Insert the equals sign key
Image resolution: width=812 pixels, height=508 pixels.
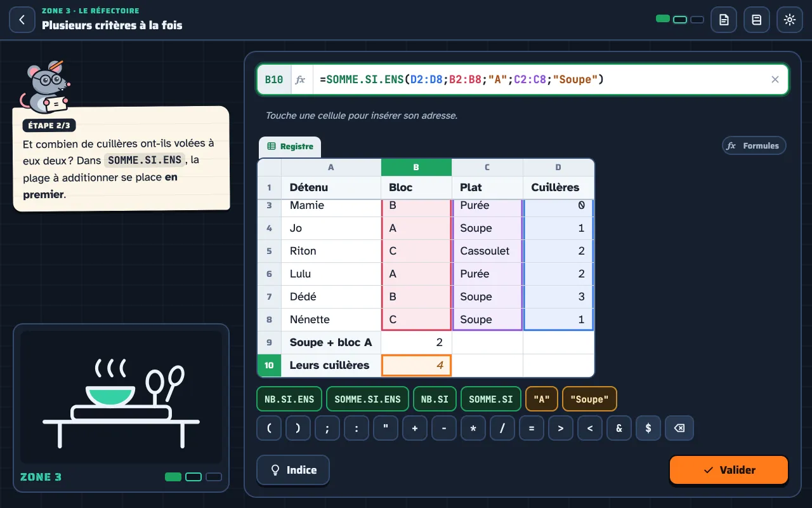coord(532,428)
